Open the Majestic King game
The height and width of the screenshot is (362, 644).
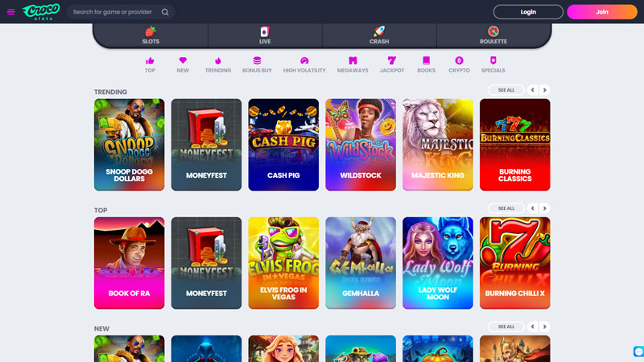[438, 145]
